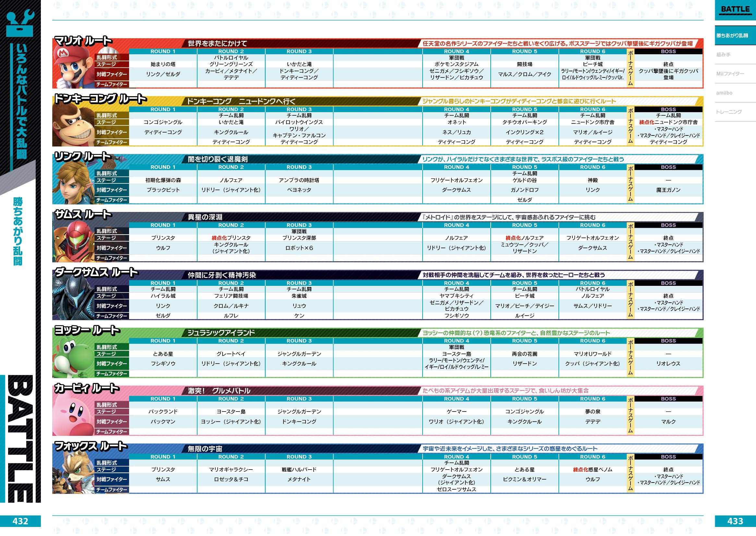This screenshot has height=536, width=756.
Task: Click ブリンスタ深部 in Samus's Round 3
Action: click(x=299, y=238)
